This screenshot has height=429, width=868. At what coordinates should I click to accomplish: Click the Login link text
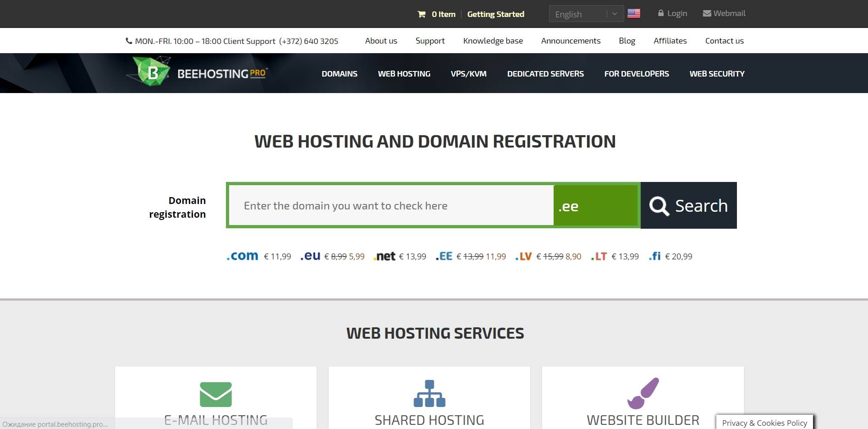click(x=677, y=13)
